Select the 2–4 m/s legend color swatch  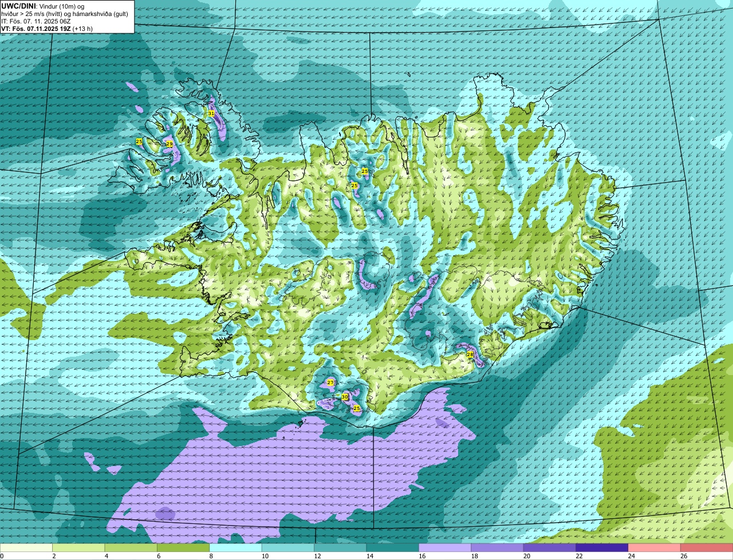coord(78,548)
